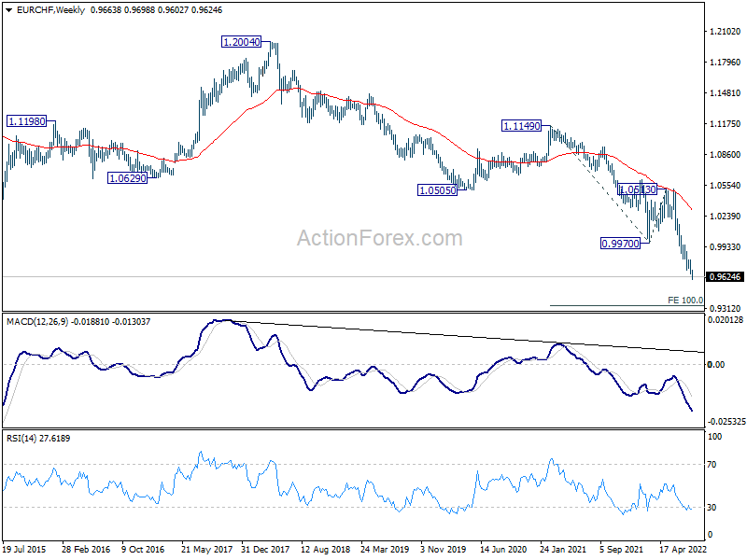Click the MACD(12,26,9) indicator label
747x560 pixels.
click(x=78, y=322)
